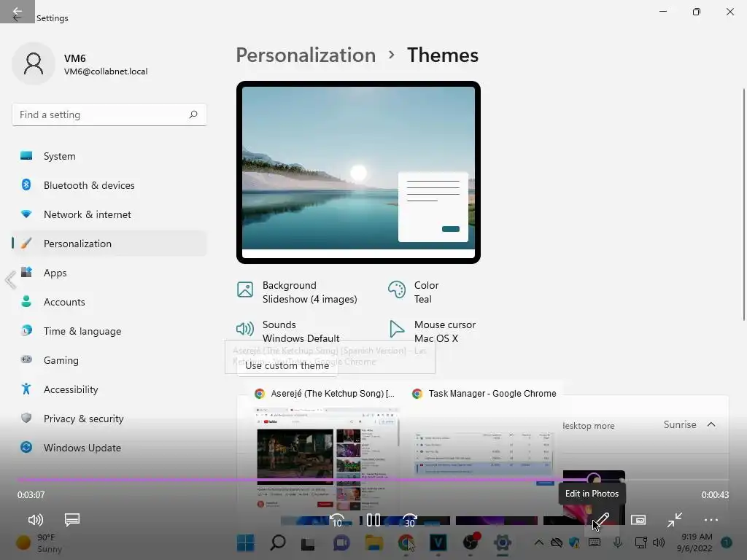Click the cloud sync tray icon
The image size is (747, 560).
(x=556, y=542)
